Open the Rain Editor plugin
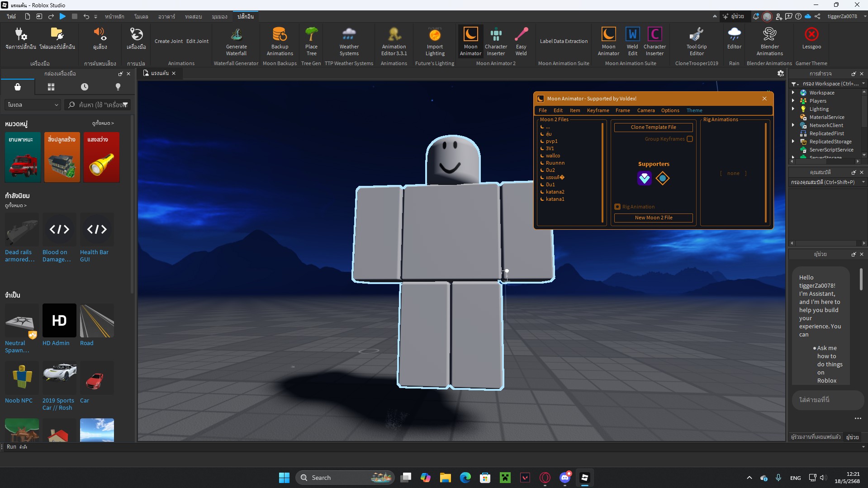 (734, 38)
